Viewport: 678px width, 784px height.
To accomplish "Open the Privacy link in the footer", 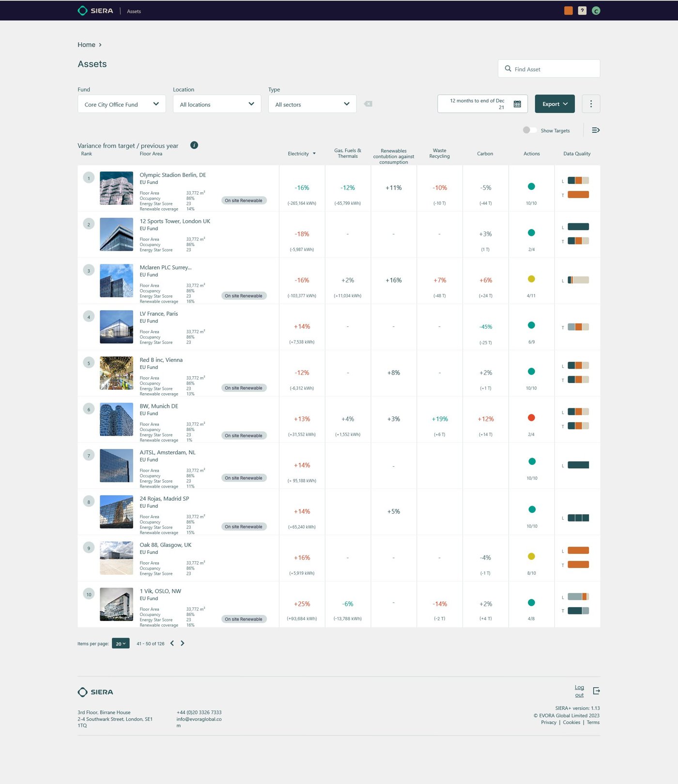I will tap(549, 723).
